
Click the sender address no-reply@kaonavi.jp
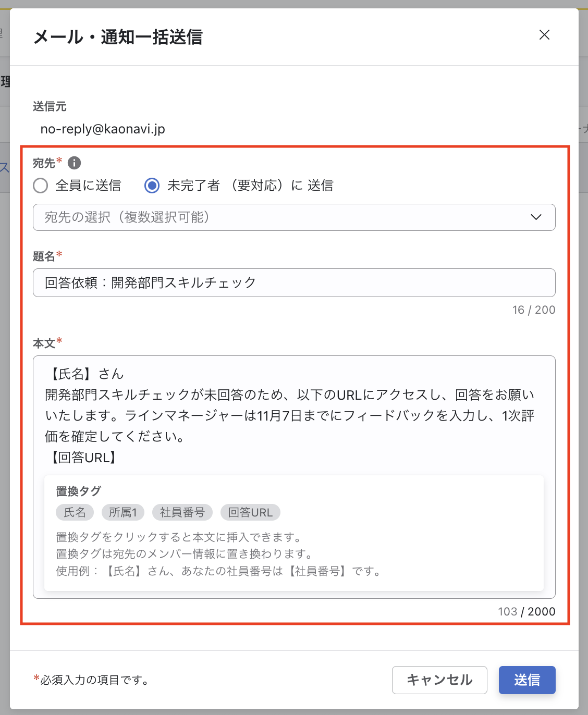pos(103,129)
